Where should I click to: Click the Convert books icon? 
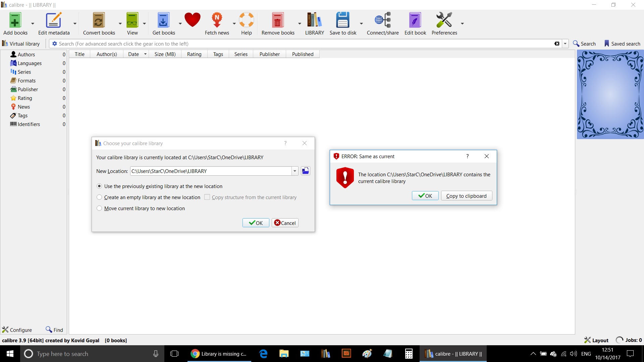(x=99, y=20)
